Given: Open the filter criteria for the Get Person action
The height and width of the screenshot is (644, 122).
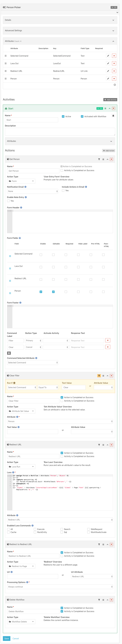Looking at the screenshot, I should (99, 159).
